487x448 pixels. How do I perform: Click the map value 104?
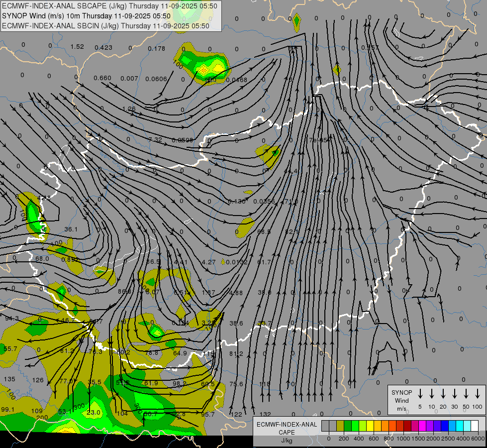point(122,413)
